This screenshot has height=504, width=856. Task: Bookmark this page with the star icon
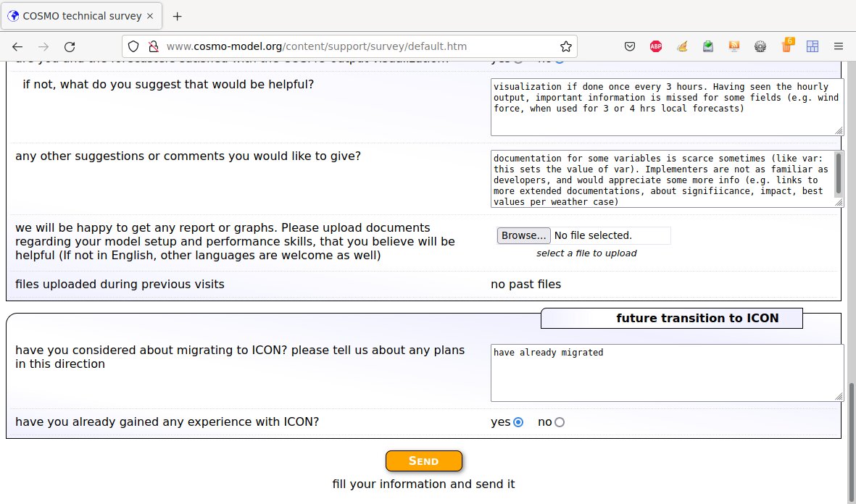(x=566, y=46)
